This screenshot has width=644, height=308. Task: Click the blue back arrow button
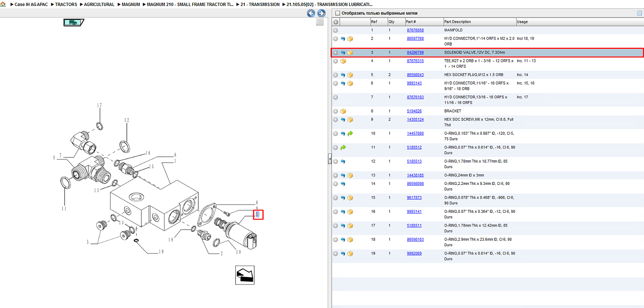point(311,13)
